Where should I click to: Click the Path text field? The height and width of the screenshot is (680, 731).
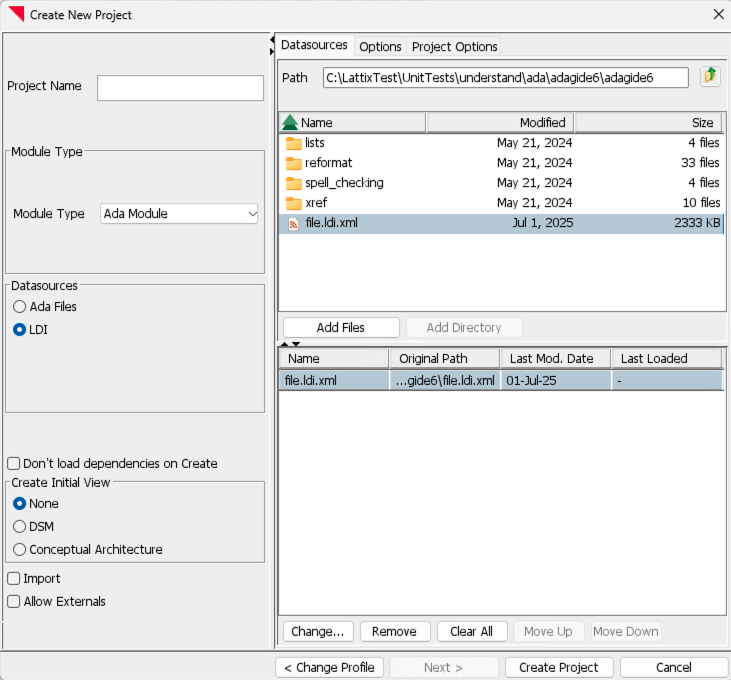point(506,77)
